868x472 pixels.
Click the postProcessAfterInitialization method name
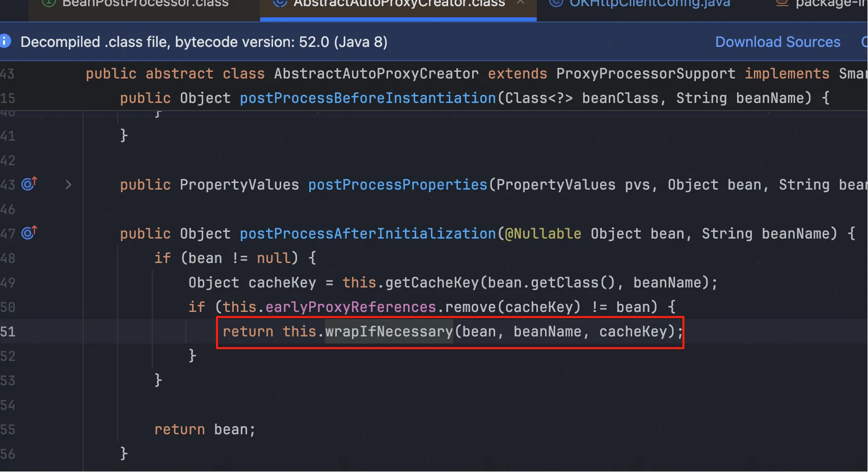coord(367,234)
